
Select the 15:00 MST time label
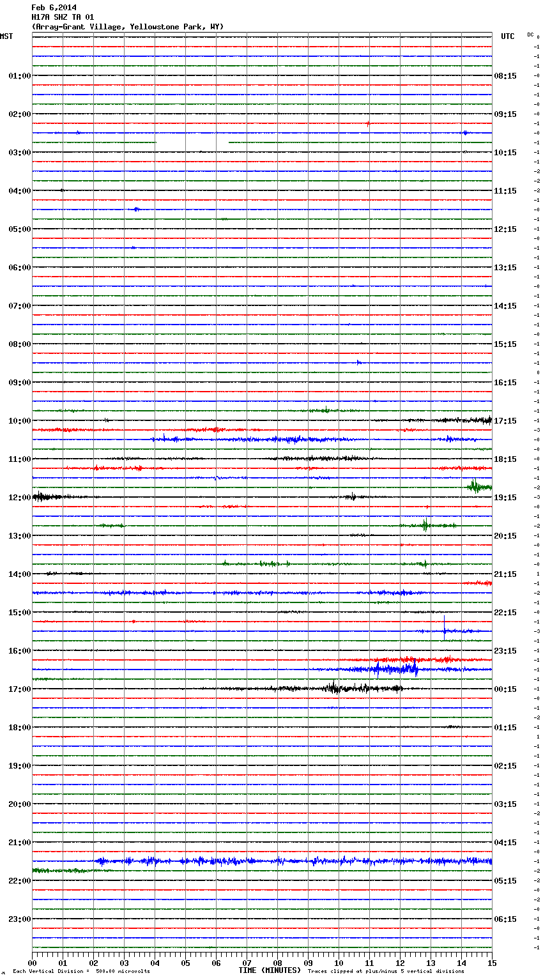point(20,613)
